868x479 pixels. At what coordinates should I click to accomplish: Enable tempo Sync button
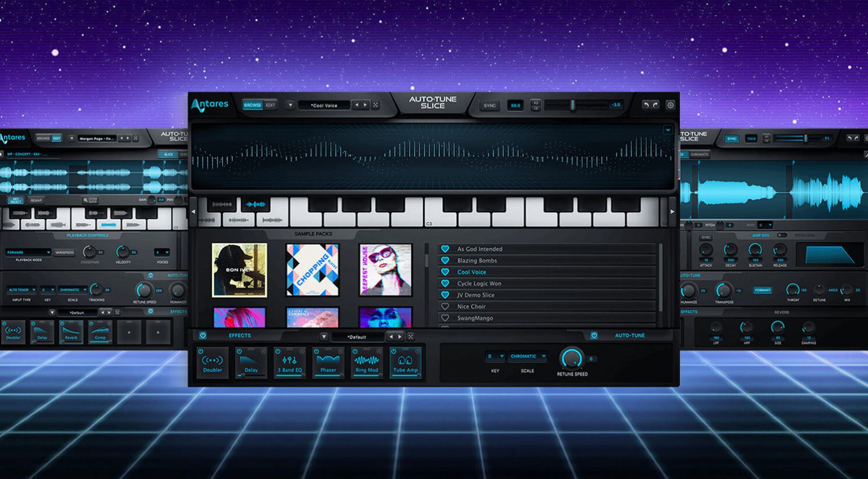[x=489, y=105]
